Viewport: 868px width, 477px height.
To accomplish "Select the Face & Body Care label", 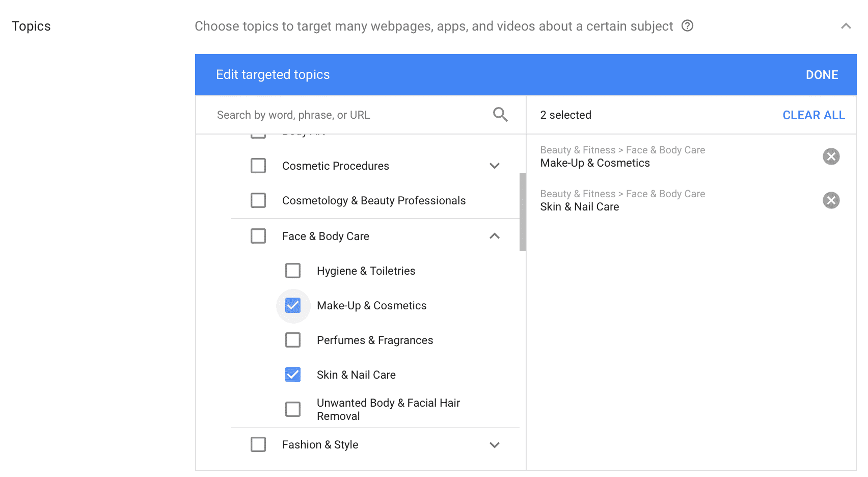I will pos(325,236).
